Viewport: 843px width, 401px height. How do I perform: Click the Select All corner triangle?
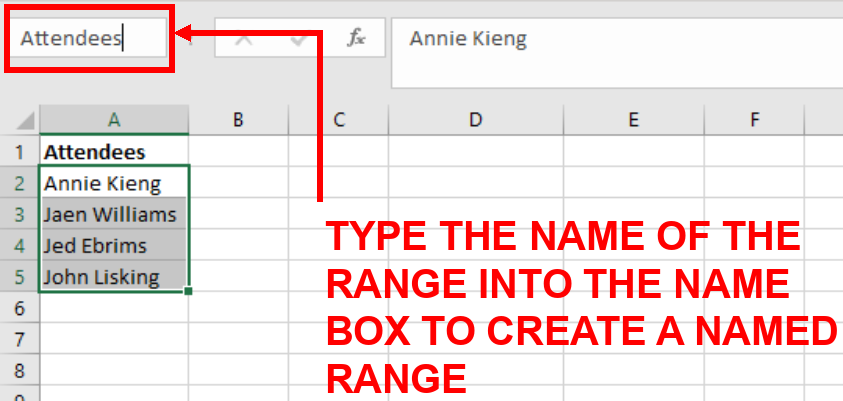click(x=25, y=120)
